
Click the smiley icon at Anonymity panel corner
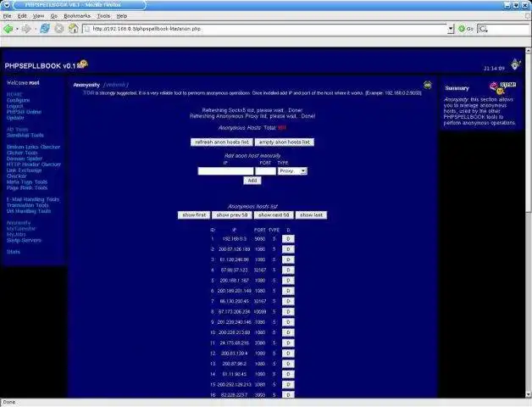(x=428, y=85)
